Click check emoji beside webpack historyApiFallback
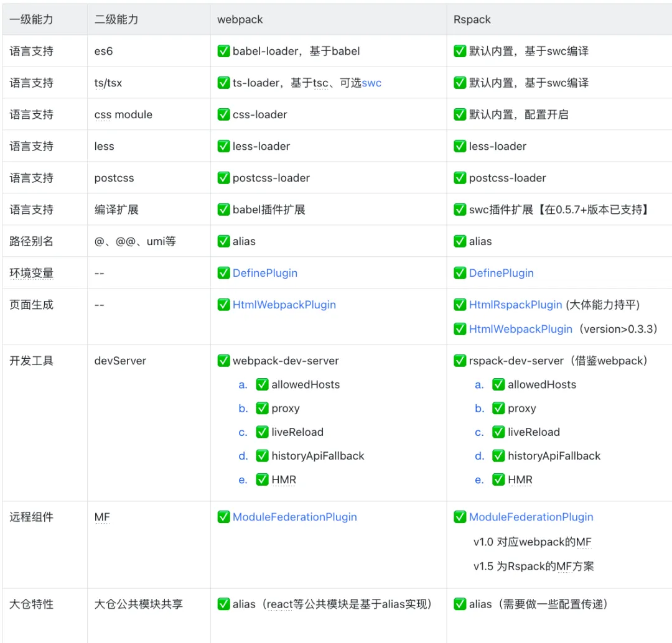Screen dimensions: 672x643 (x=263, y=456)
